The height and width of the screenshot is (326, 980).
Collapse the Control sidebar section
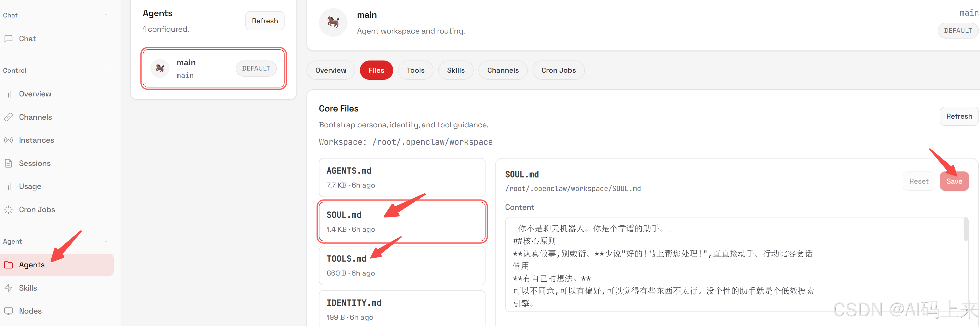tap(106, 70)
